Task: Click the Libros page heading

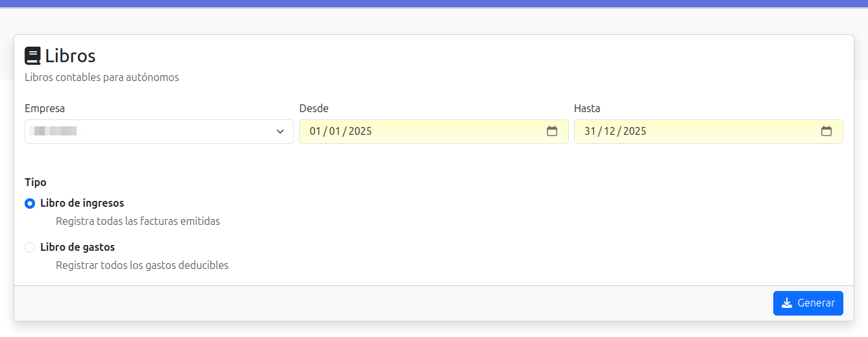Action: [70, 56]
